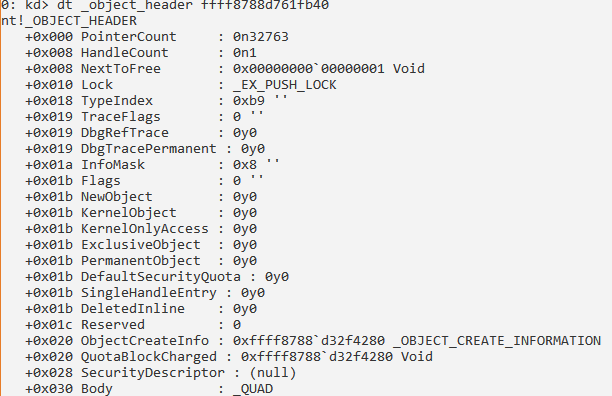Click the _EX_PUSH_LOCK type link
The height and width of the screenshot is (396, 612).
point(285,85)
